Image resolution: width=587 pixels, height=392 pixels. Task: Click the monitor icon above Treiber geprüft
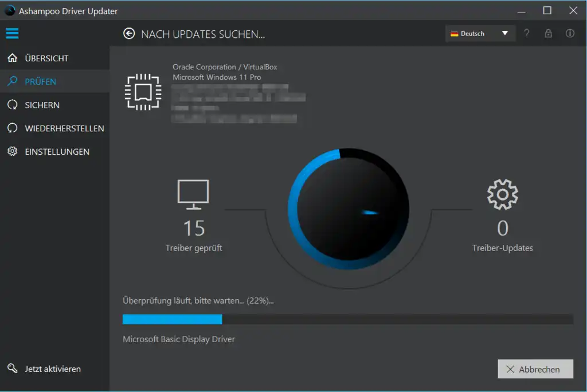[193, 194]
